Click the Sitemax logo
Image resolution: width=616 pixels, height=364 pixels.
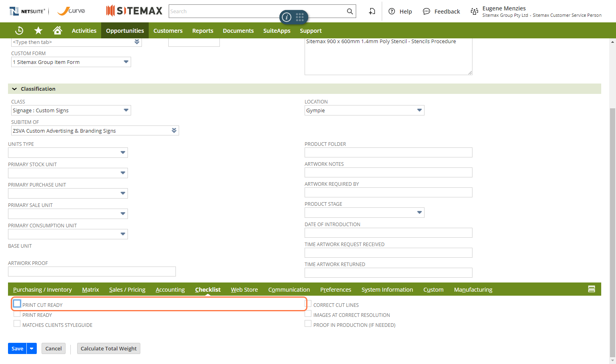134,11
